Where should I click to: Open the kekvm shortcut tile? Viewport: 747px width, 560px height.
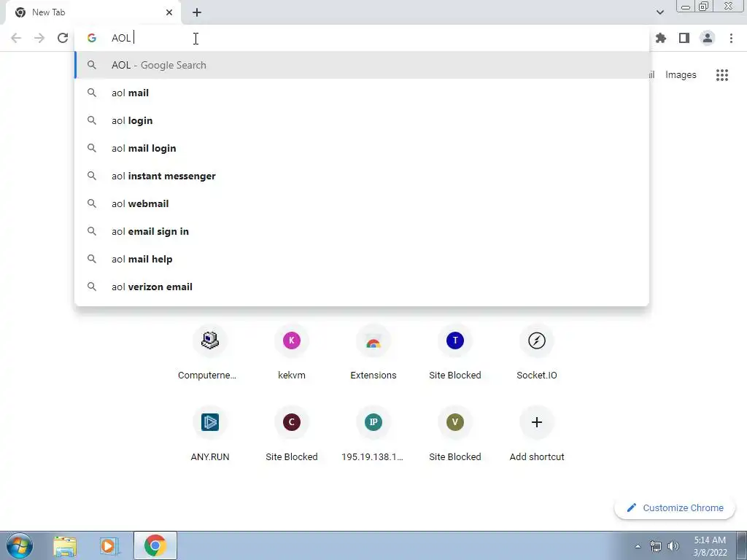click(292, 352)
